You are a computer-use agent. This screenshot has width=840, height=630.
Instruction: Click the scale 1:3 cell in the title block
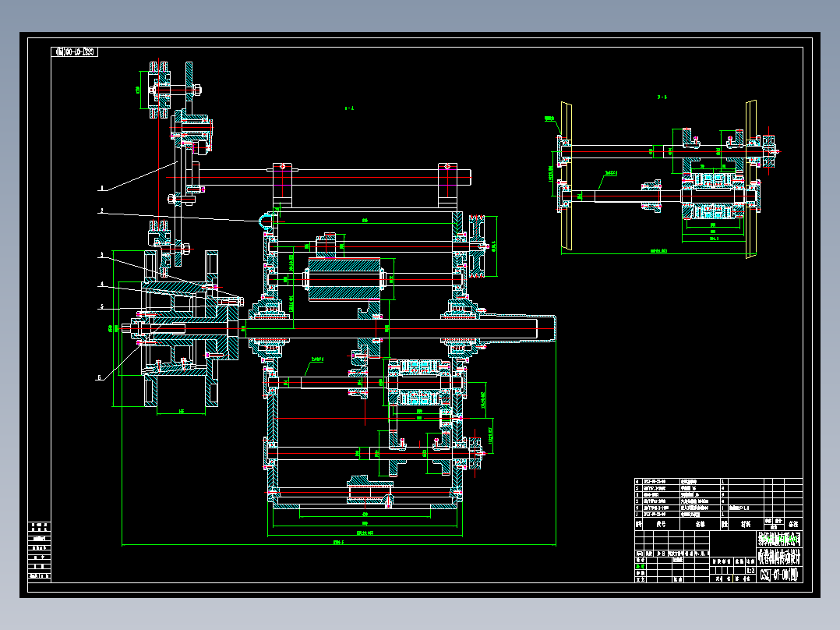750,571
